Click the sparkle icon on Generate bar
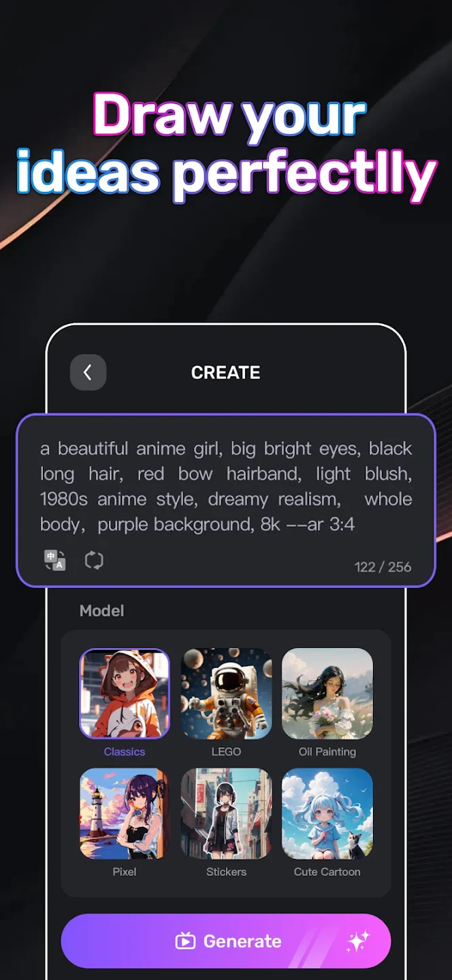Screen dimensions: 452x980 (x=357, y=941)
